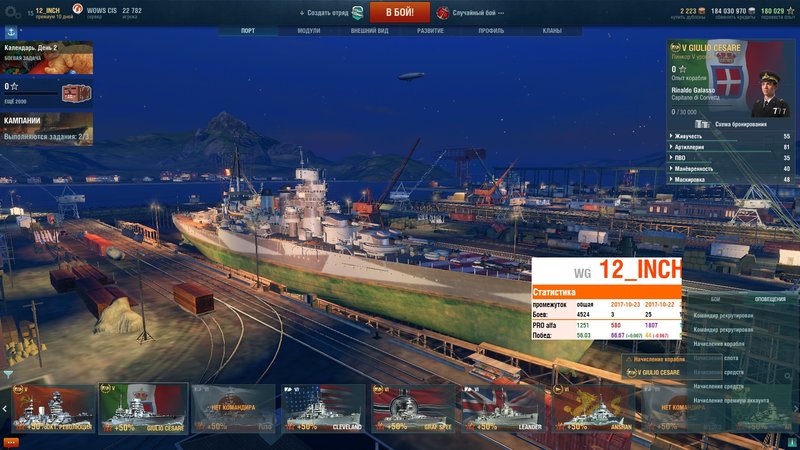Click the PRO alfa stats row
800x450 pixels.
coord(606,325)
